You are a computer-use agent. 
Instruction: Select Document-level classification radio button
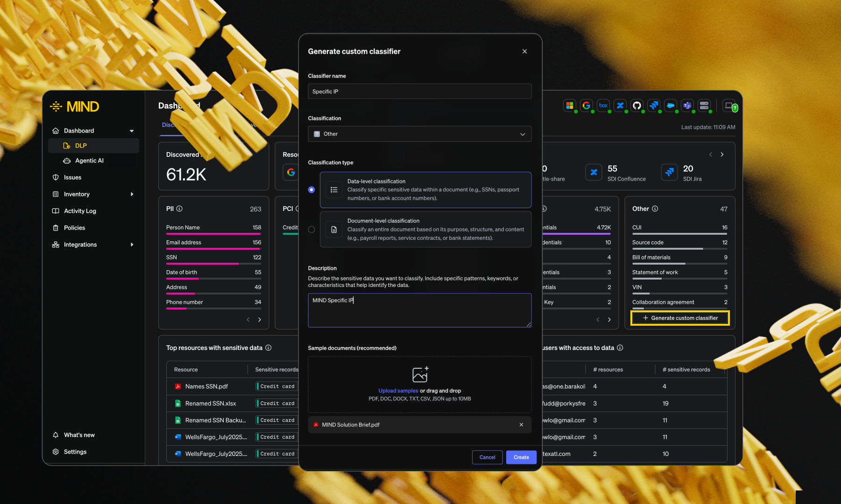[x=311, y=230]
